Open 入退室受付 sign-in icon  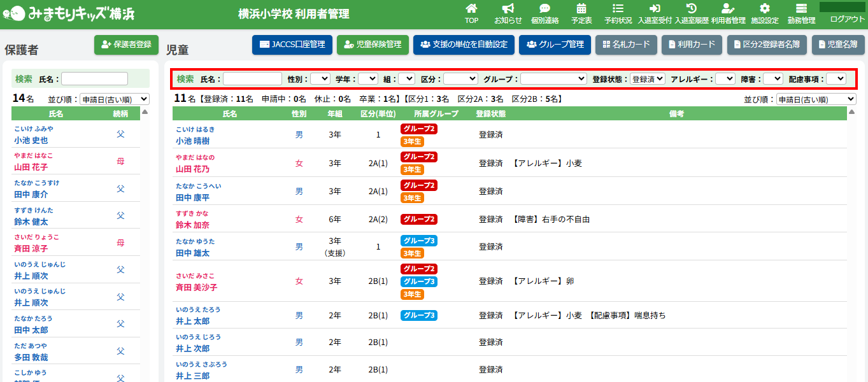point(655,9)
